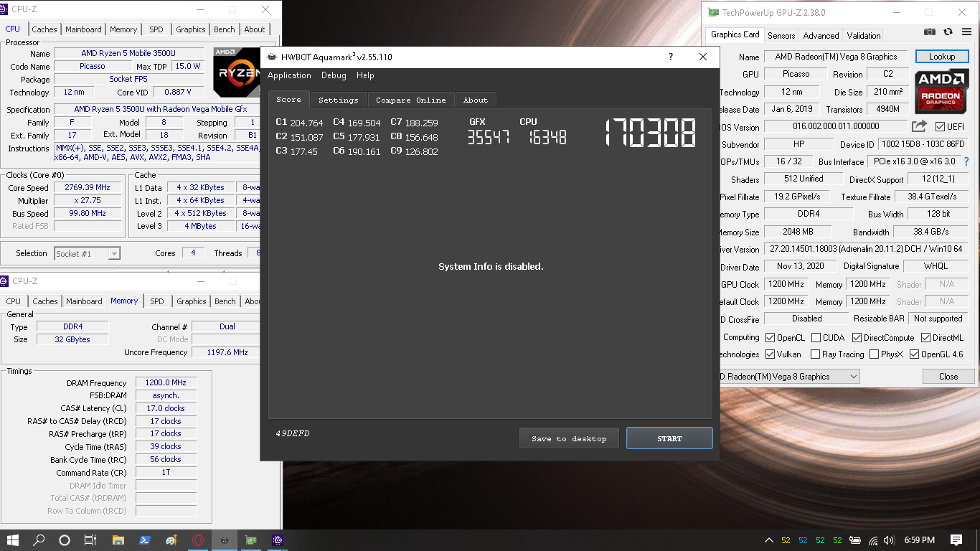Click the PCIe bus interface question mark

(x=966, y=162)
